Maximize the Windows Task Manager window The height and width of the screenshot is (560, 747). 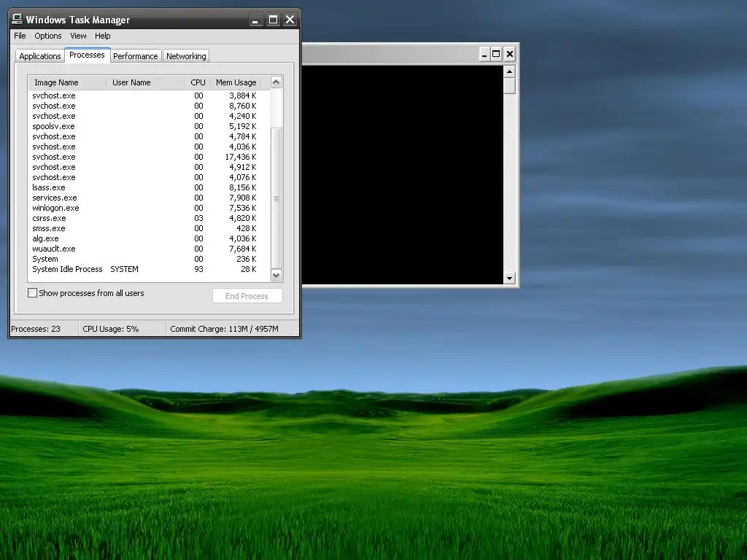click(x=273, y=20)
